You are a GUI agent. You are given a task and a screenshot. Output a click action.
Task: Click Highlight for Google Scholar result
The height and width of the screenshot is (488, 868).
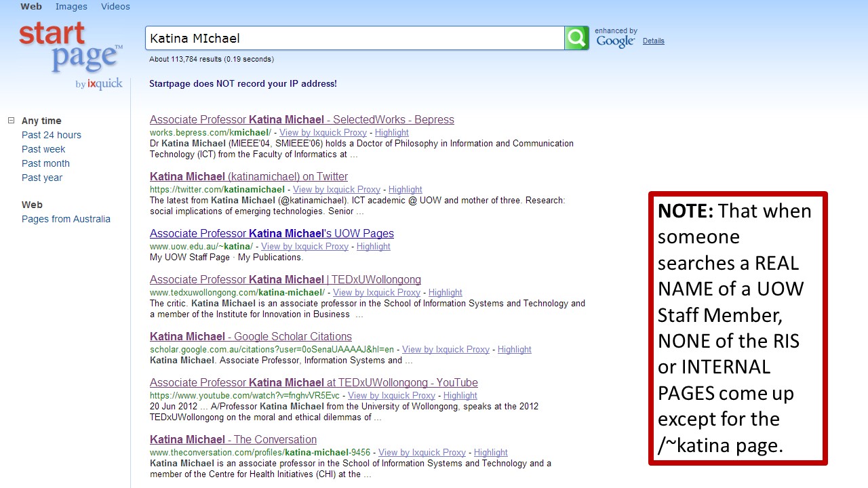tap(515, 350)
